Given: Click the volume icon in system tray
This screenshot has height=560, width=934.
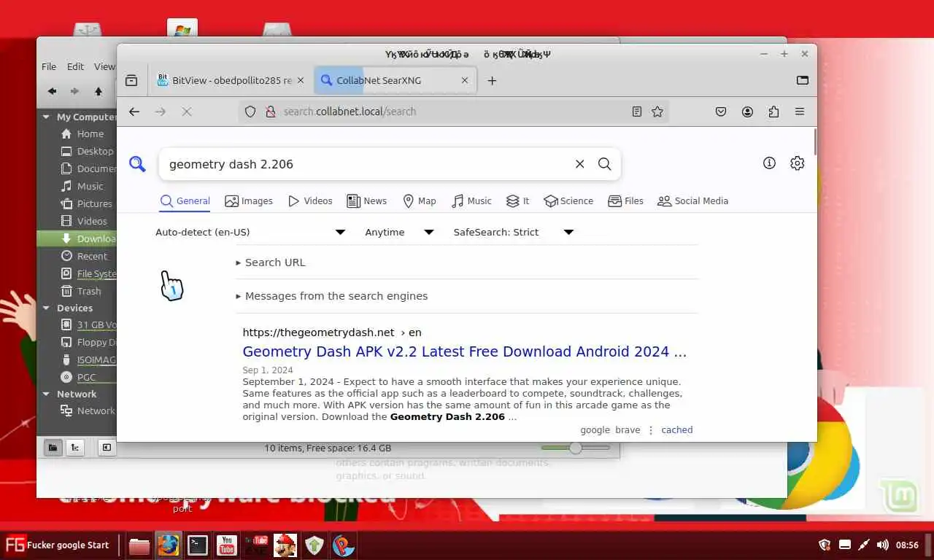Looking at the screenshot, I should click(x=882, y=545).
